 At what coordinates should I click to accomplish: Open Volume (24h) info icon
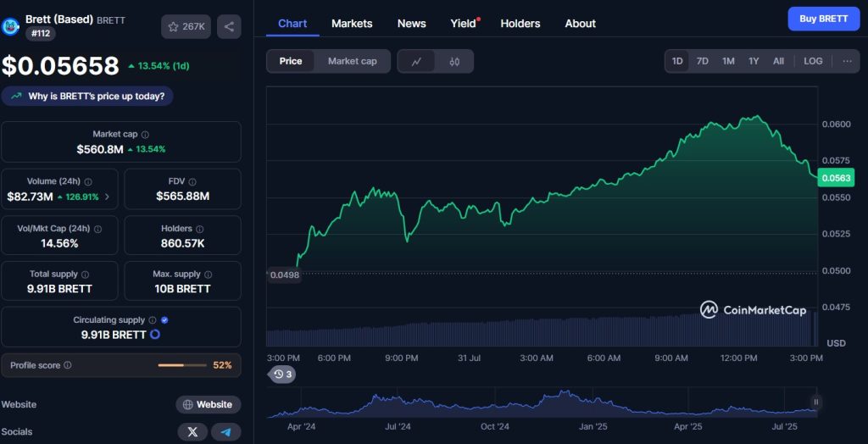click(88, 181)
